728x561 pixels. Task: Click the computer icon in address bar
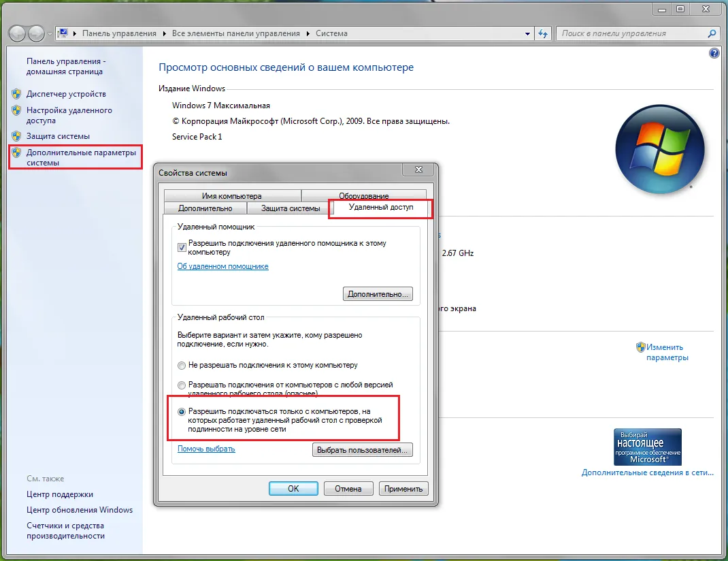[63, 33]
